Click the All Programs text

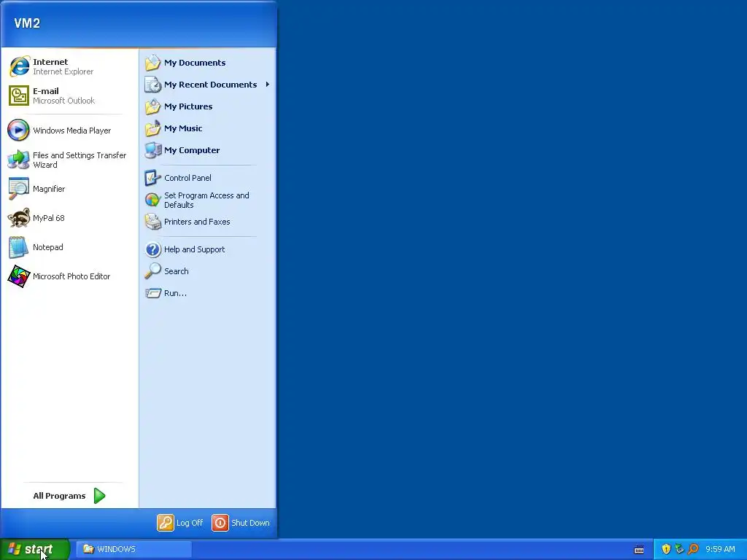(x=59, y=496)
